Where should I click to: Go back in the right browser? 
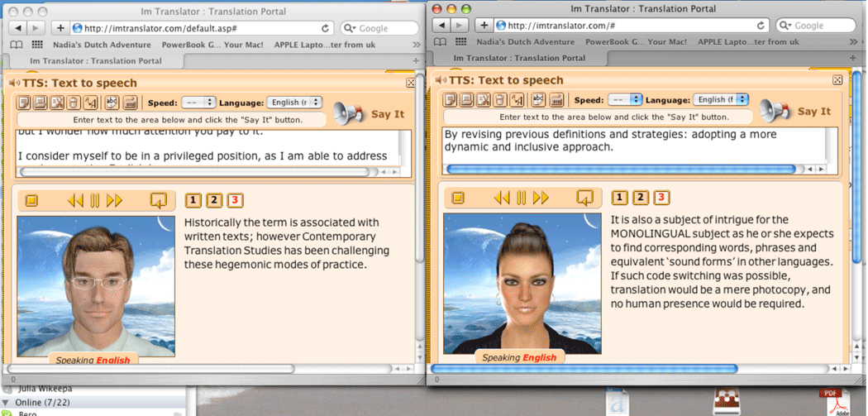tap(441, 25)
